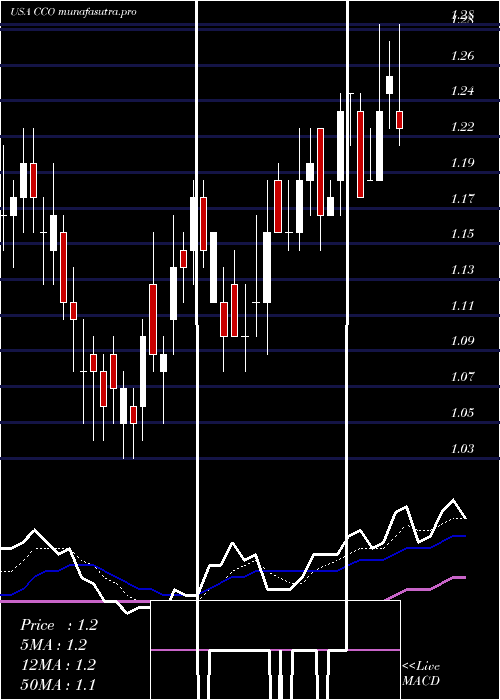500x700 pixels.
Task: Click the 1.13 price axis label
Action: [462, 270]
